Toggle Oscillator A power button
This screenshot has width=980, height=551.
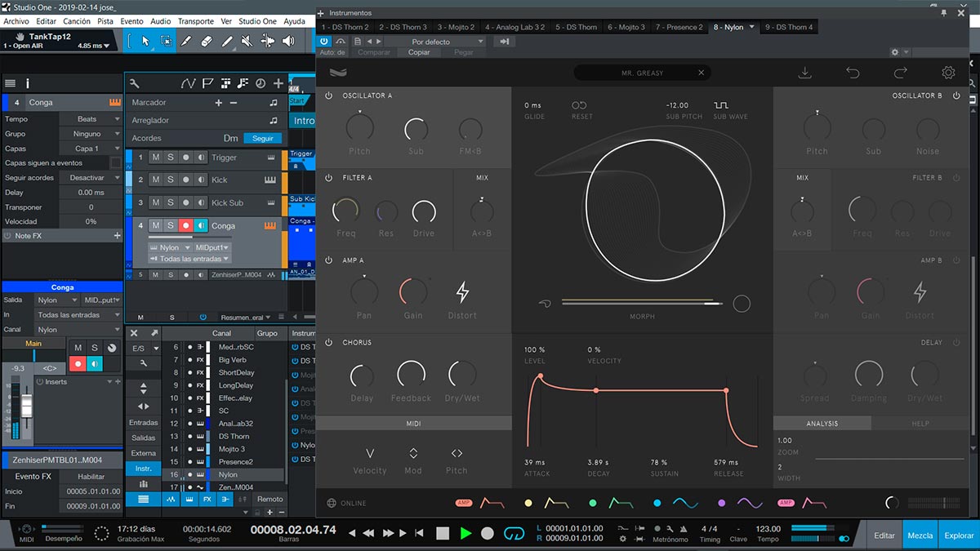pos(329,96)
